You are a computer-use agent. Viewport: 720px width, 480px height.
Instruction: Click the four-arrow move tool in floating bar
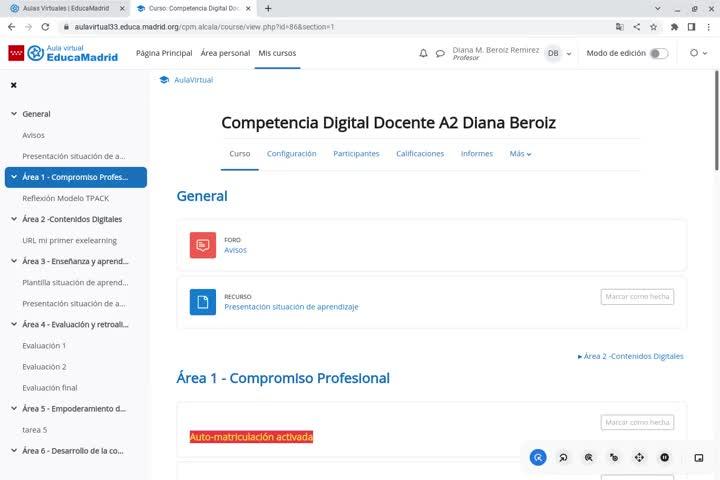point(639,457)
